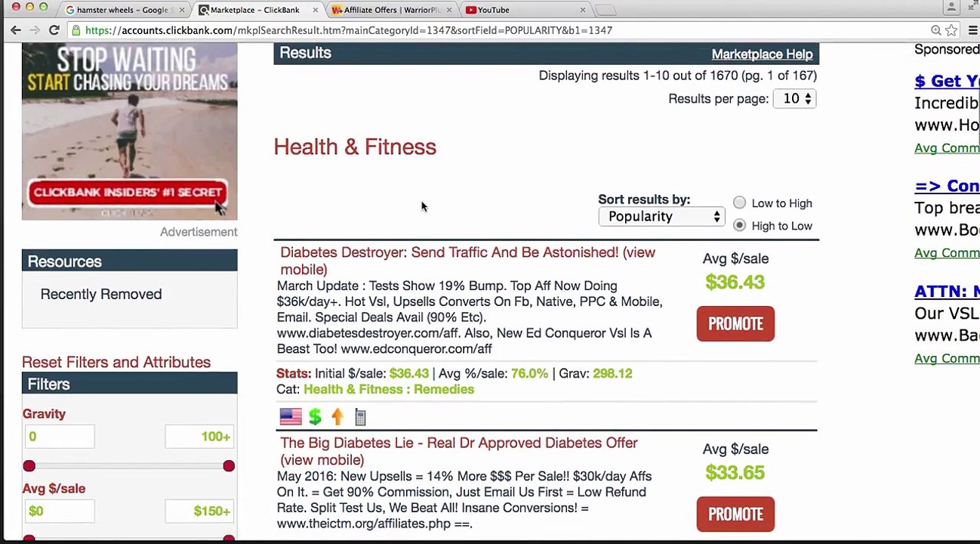The height and width of the screenshot is (544, 980).
Task: Select the High to Low radio button
Action: [x=739, y=225]
